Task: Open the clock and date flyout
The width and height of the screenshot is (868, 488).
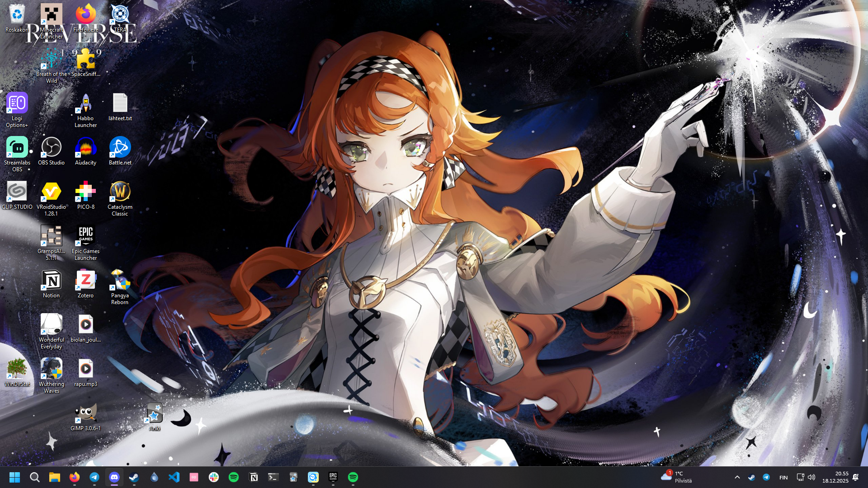Action: pyautogui.click(x=835, y=477)
